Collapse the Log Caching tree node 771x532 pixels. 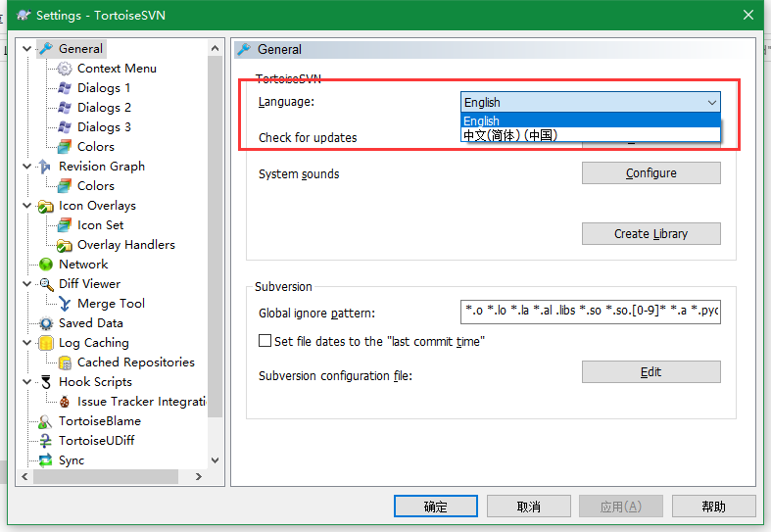click(27, 343)
